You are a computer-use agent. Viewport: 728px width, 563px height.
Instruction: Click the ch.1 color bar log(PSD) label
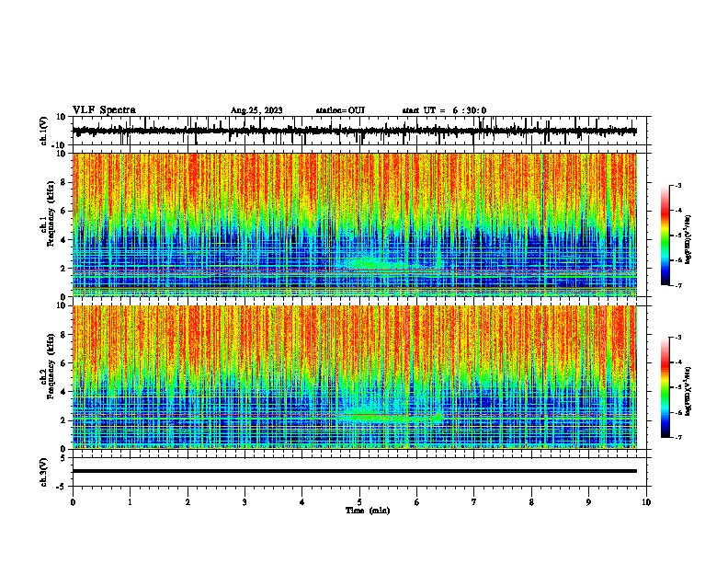coord(688,240)
